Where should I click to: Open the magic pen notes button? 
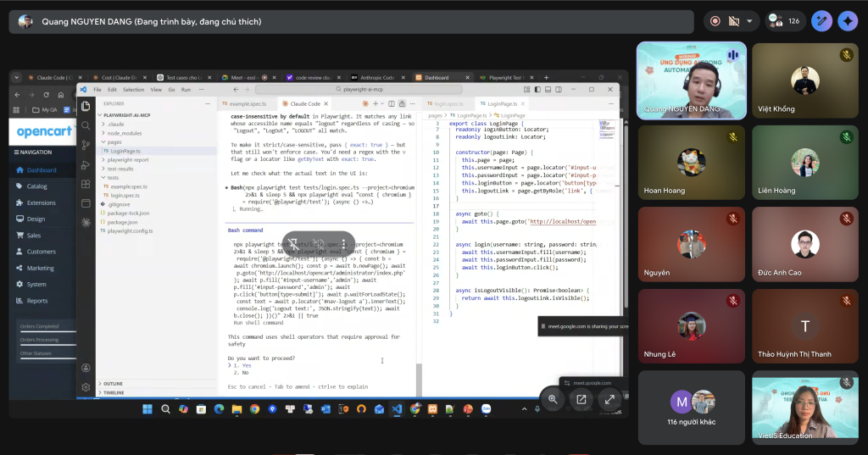point(821,21)
